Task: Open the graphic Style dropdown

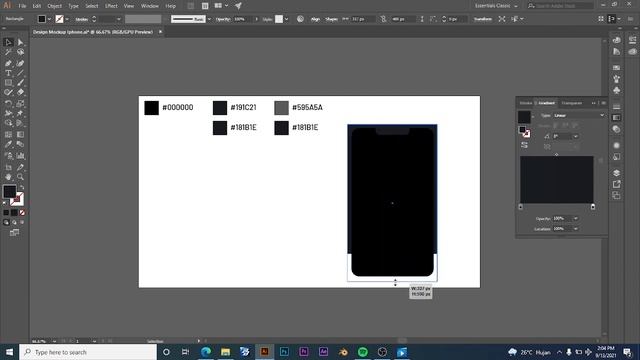Action: click(287, 19)
